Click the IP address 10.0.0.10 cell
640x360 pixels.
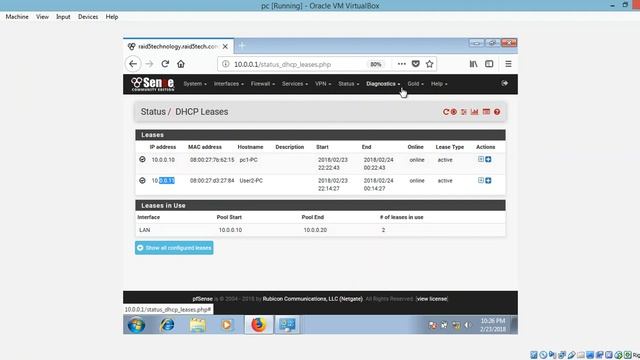click(163, 160)
